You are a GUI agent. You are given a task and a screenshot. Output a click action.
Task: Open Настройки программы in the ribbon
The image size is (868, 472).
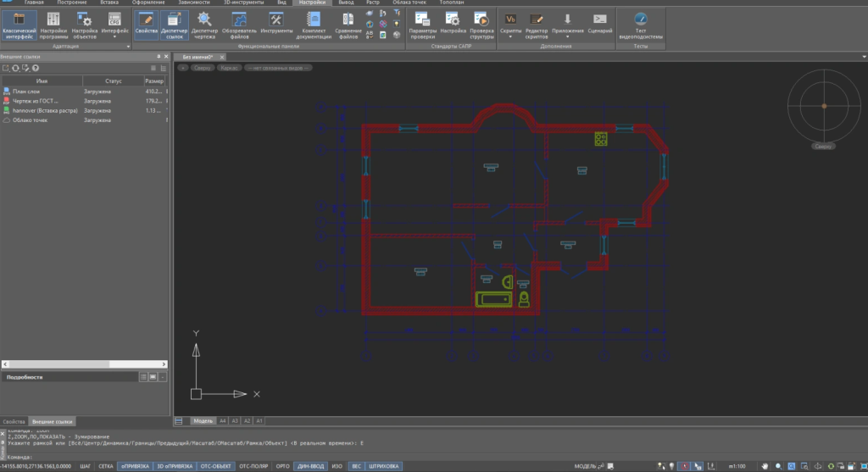53,25
